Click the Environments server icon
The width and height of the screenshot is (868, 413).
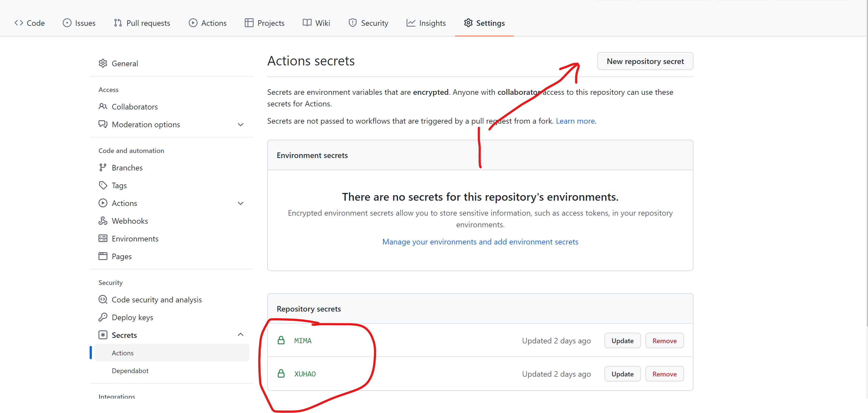click(103, 238)
